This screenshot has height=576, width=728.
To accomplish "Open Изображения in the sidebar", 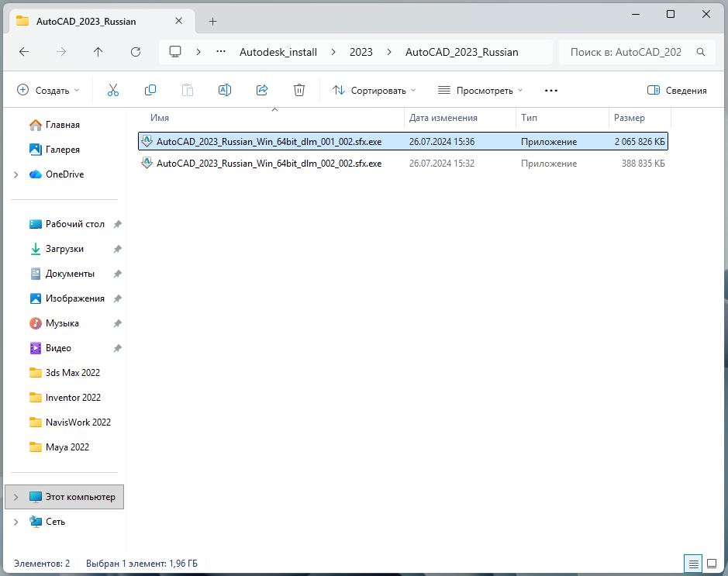I will coord(67,298).
